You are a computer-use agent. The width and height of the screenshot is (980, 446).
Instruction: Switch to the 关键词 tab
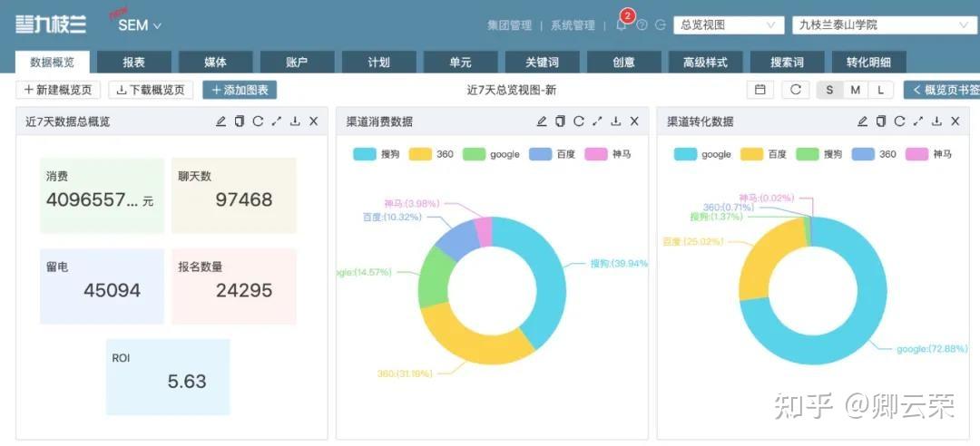tap(542, 63)
